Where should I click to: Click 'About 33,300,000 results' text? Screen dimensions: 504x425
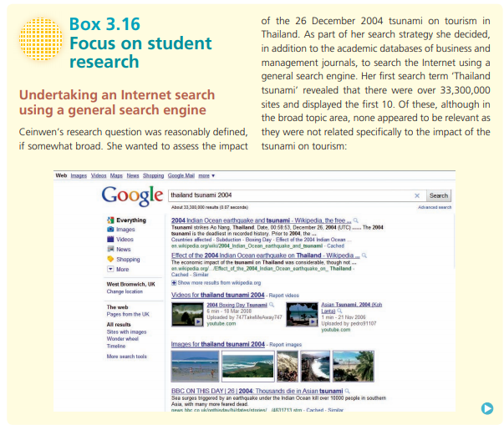210,207
